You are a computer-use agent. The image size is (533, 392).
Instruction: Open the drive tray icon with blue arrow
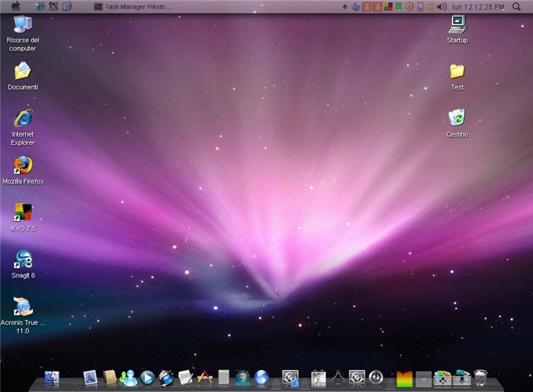pos(462,378)
